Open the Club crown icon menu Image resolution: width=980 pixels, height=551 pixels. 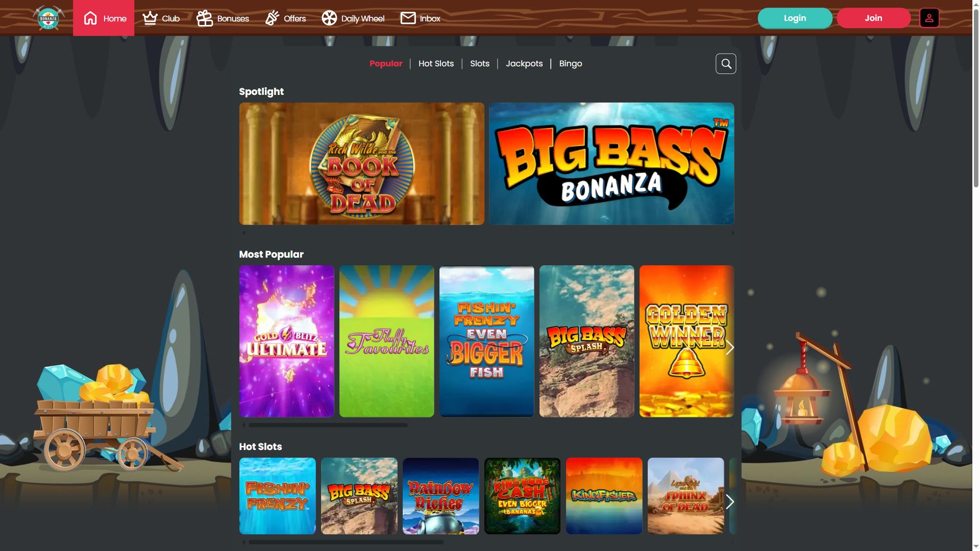click(161, 18)
